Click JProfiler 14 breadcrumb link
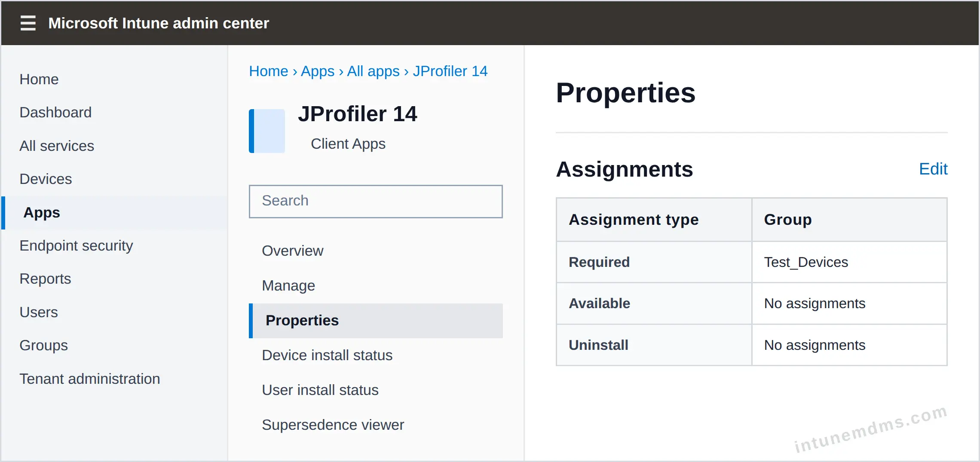Viewport: 980px width, 462px height. (450, 71)
